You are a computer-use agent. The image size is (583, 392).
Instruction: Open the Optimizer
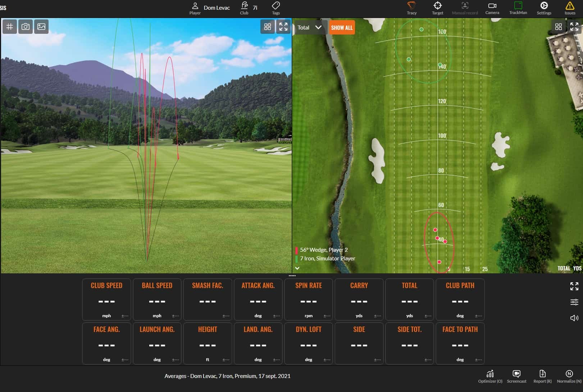click(490, 376)
